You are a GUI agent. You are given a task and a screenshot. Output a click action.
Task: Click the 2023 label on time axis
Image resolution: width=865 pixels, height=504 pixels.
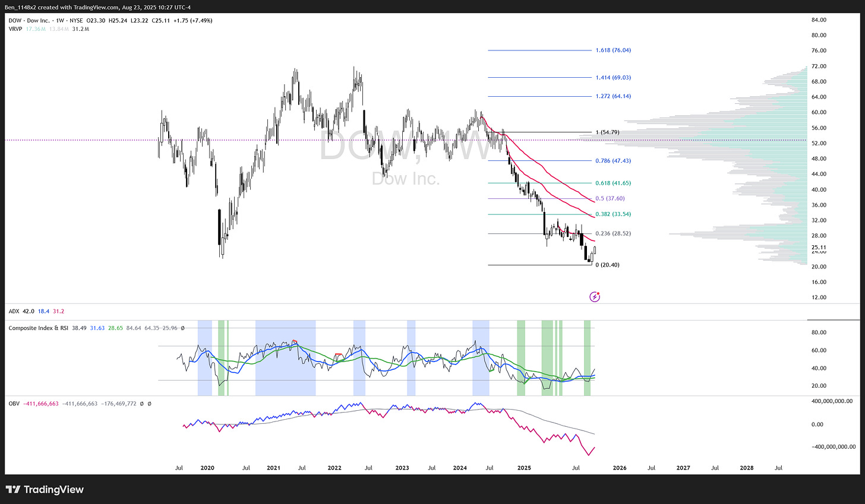(402, 468)
